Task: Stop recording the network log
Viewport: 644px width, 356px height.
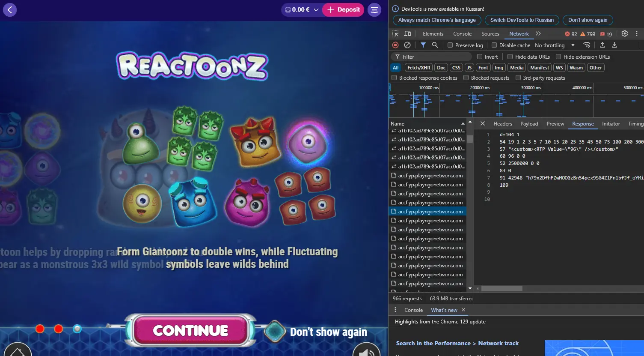Action: pyautogui.click(x=395, y=45)
